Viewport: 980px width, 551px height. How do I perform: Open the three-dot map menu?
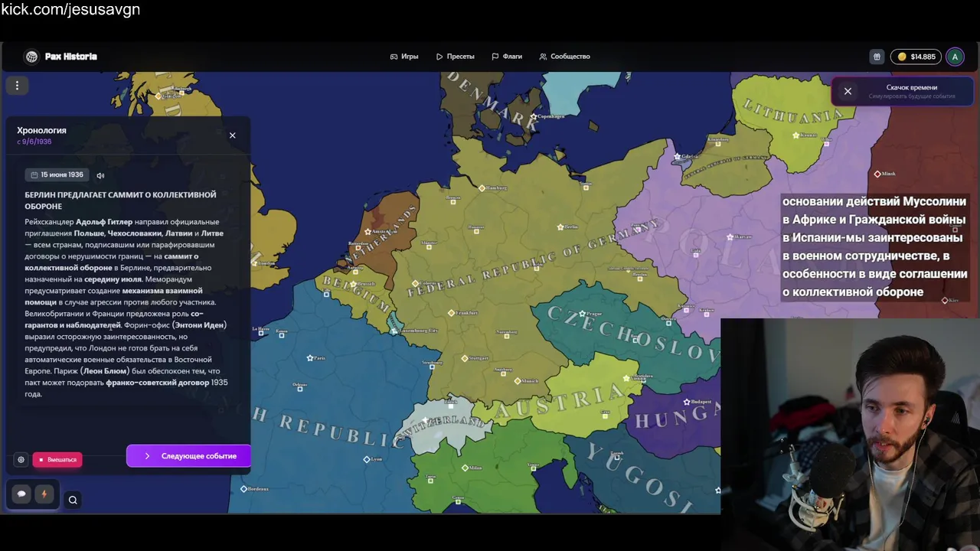[17, 86]
